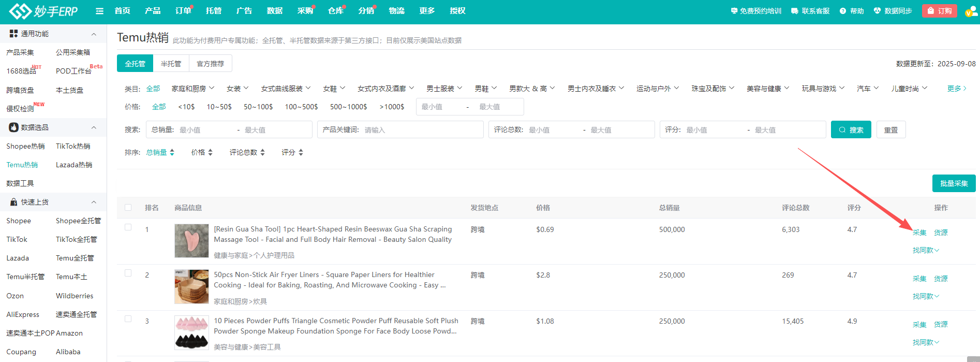Show 更多 categories
Image resolution: width=980 pixels, height=362 pixels.
[x=957, y=89]
